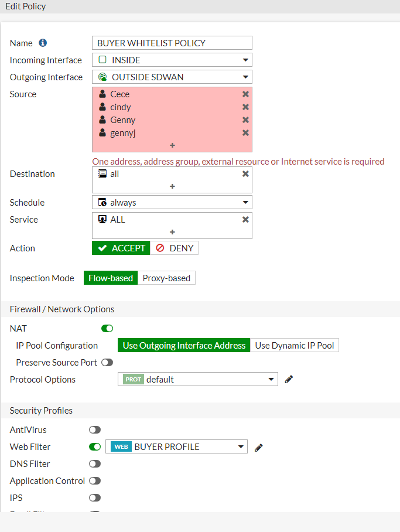This screenshot has height=532, width=400.
Task: Open Web Filter BUYER PROFILE dropdown
Action: click(x=176, y=447)
